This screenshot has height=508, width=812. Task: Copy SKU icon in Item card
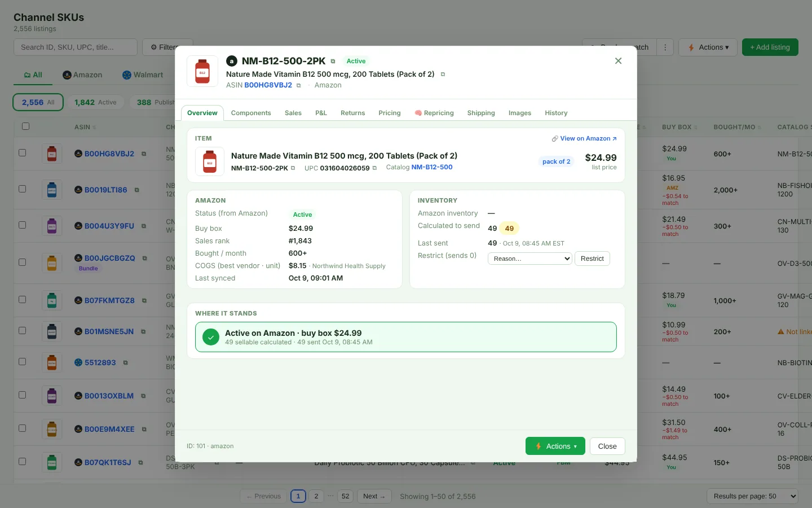click(x=293, y=168)
